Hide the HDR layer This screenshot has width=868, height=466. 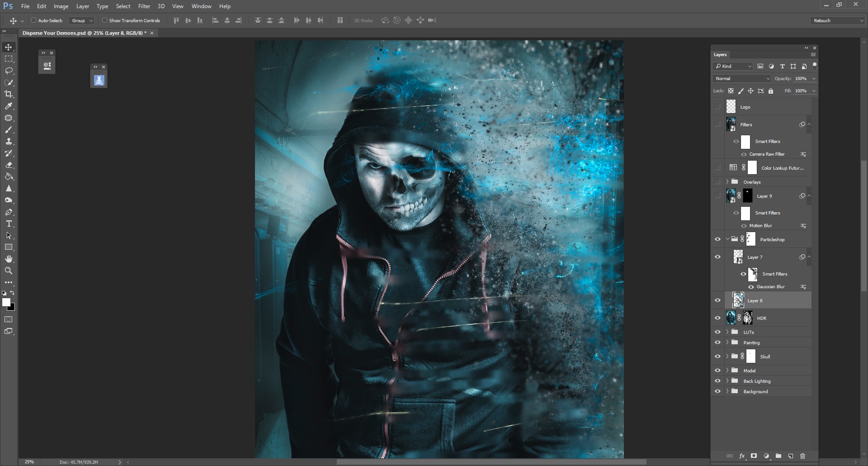point(718,318)
